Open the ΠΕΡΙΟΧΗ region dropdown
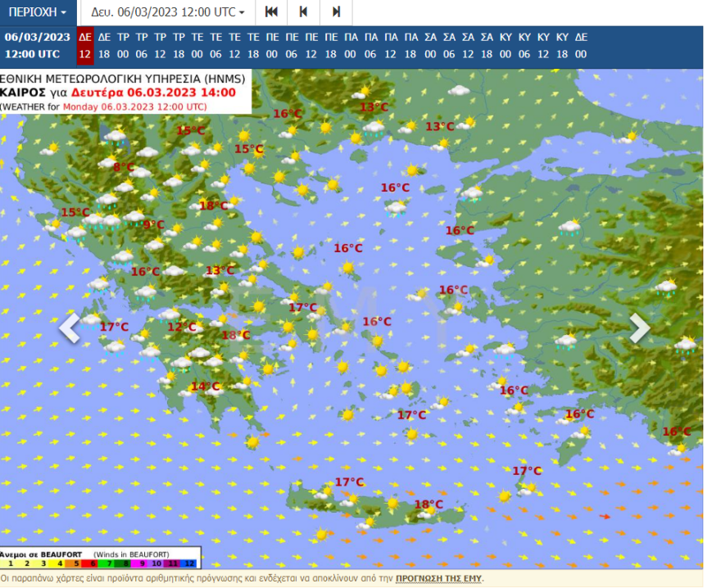721x588 pixels. pyautogui.click(x=39, y=12)
